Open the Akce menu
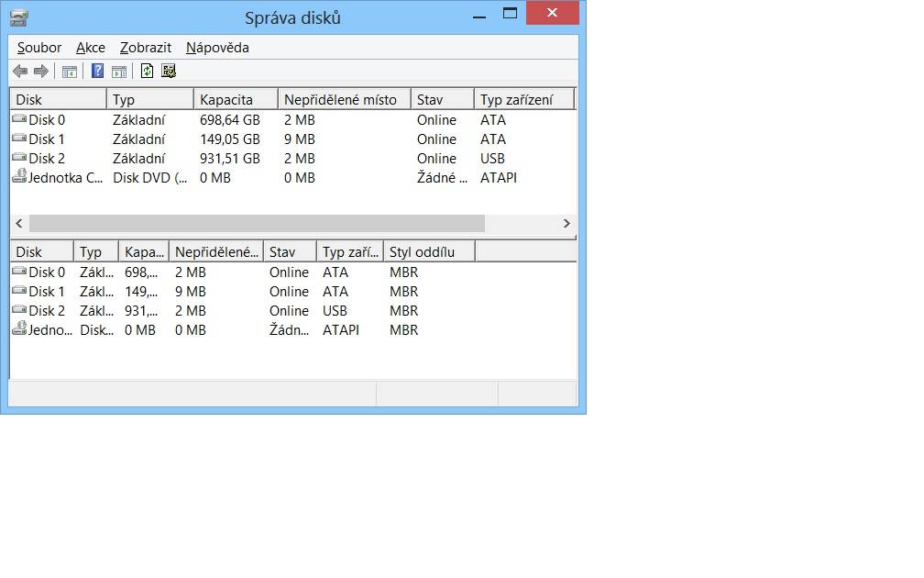Image resolution: width=924 pixels, height=578 pixels. [x=90, y=48]
